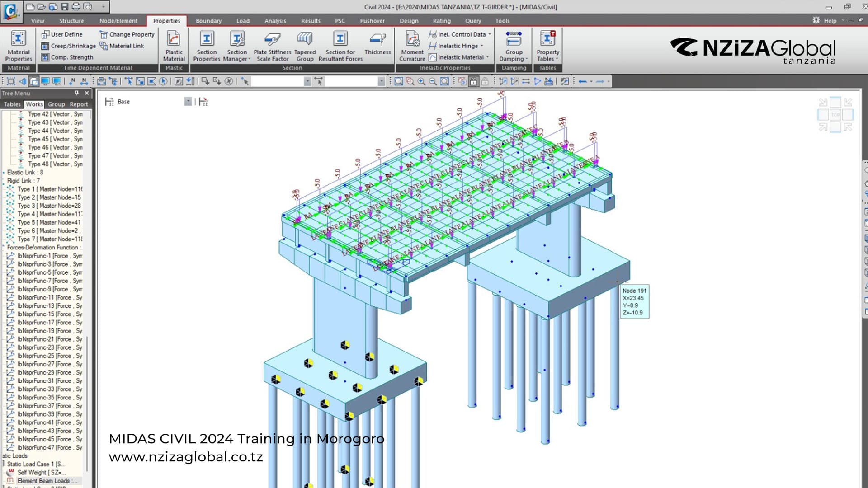Screen dimensions: 868x488
Task: Open Group Damping dropdown
Action: 514,45
